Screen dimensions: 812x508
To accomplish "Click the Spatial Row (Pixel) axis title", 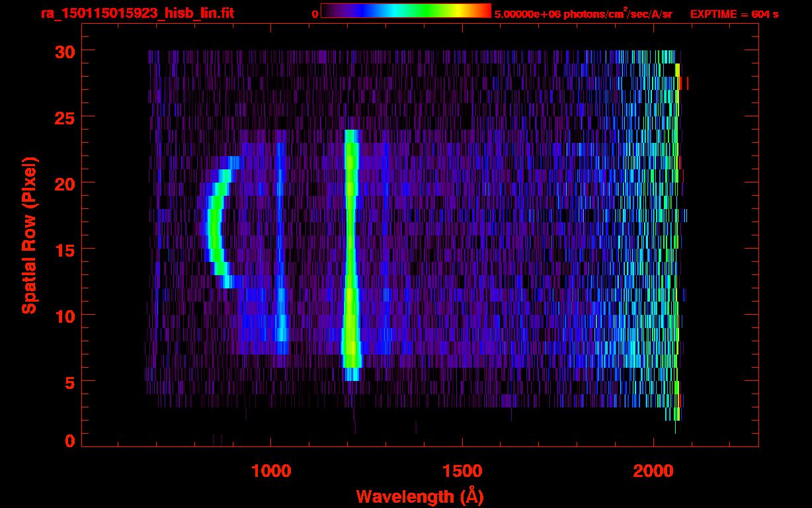I will tap(29, 235).
